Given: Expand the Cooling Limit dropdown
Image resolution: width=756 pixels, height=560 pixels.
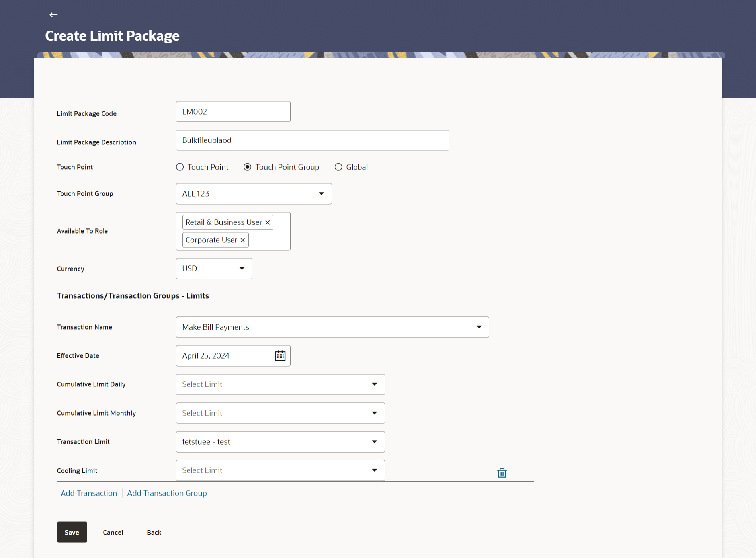Looking at the screenshot, I should [x=280, y=470].
